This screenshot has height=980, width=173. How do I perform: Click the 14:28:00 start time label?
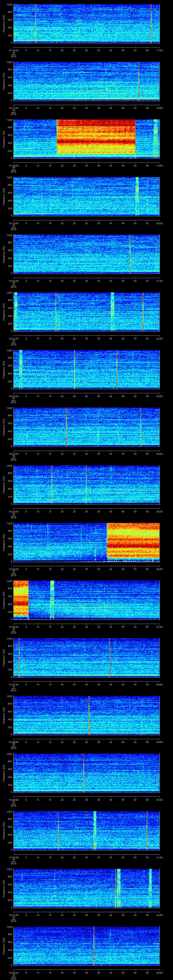pyautogui.click(x=13, y=742)
